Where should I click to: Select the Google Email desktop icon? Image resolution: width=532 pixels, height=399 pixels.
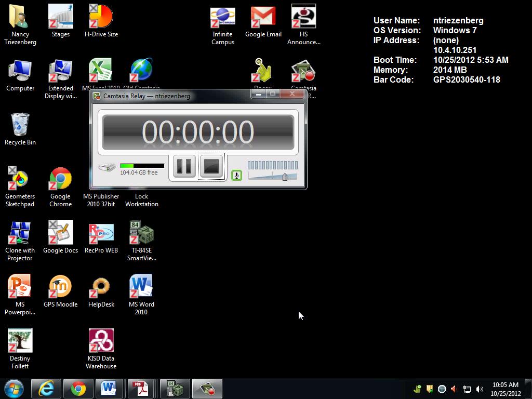click(x=263, y=22)
